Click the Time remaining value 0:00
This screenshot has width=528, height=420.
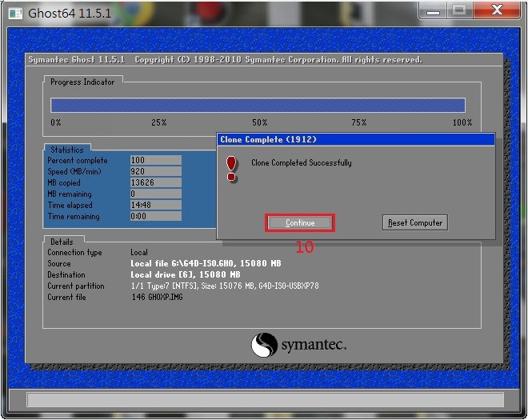click(x=155, y=216)
